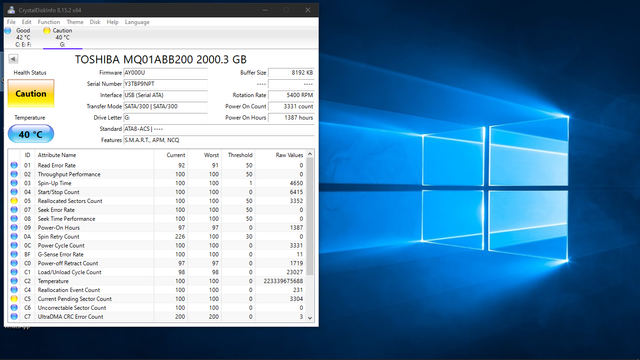Click the status icon for G-Sense Error Rate
640x360 pixels.
click(14, 254)
